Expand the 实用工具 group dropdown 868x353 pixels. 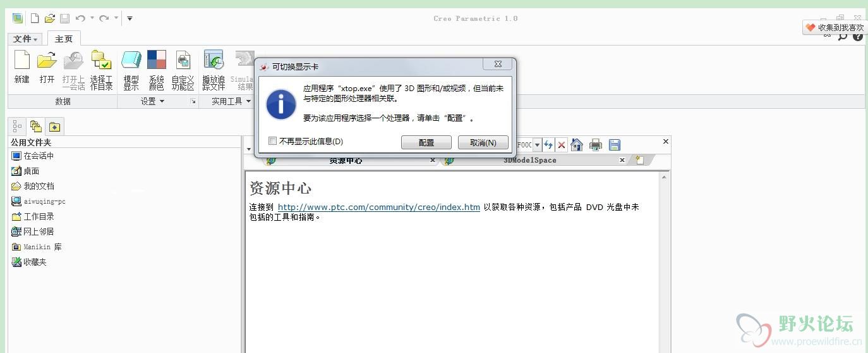coord(231,101)
